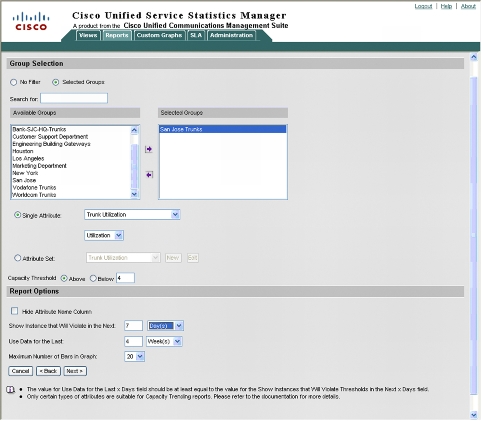The width and height of the screenshot is (482, 421).
Task: Open the Administration tab
Action: click(231, 35)
